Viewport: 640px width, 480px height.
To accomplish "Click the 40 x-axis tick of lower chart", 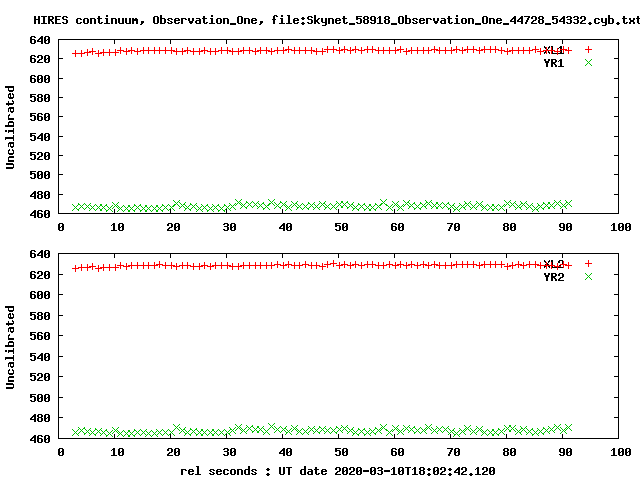I will pyautogui.click(x=285, y=452).
